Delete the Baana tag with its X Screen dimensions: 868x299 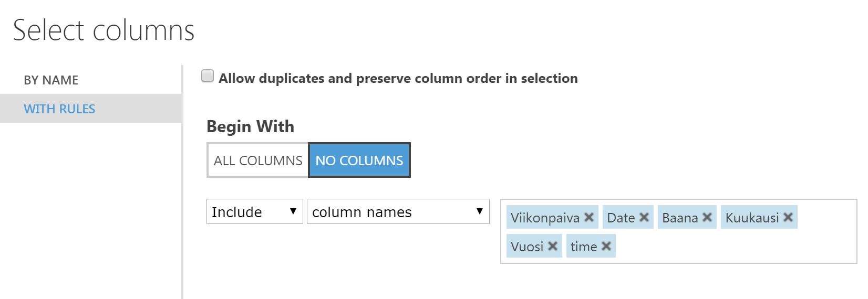[707, 217]
